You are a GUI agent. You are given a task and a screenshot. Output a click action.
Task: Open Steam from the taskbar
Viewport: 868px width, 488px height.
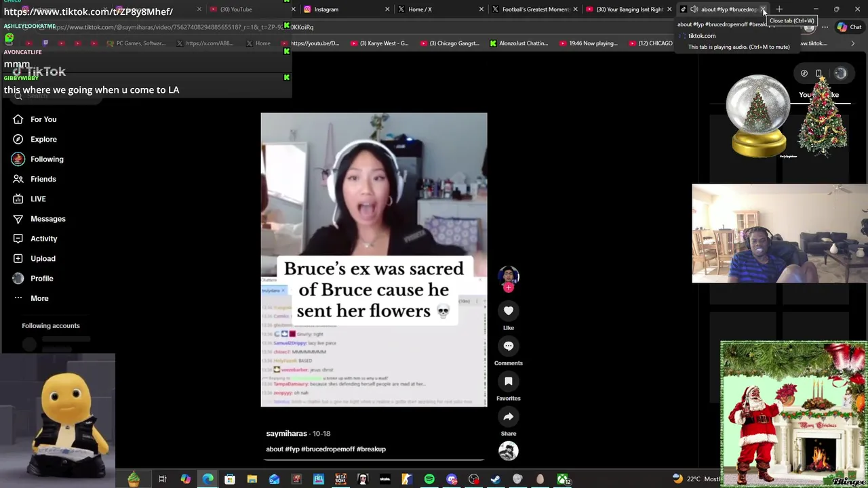coord(496,479)
